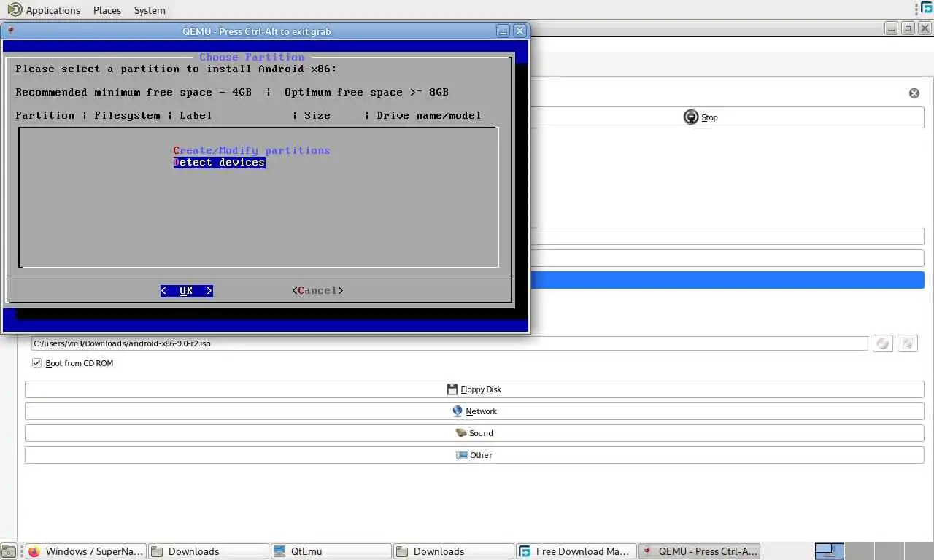Choose Cancel in the partition dialog
Screen dimensions: 934x560
(317, 290)
